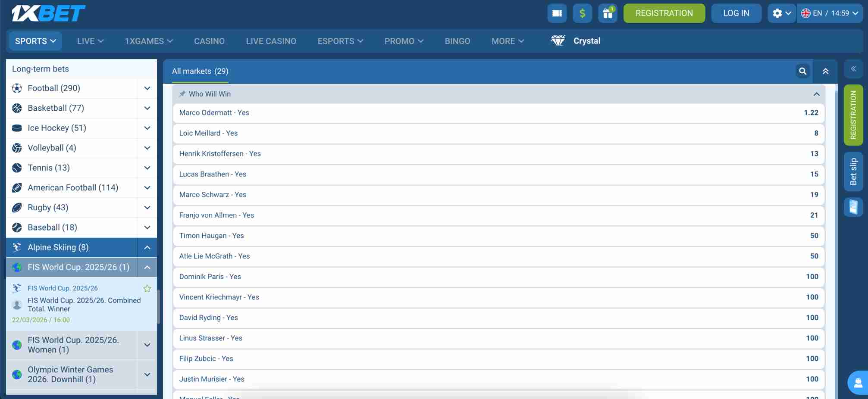The width and height of the screenshot is (868, 399).
Task: Open the BINGO link
Action: click(x=458, y=41)
